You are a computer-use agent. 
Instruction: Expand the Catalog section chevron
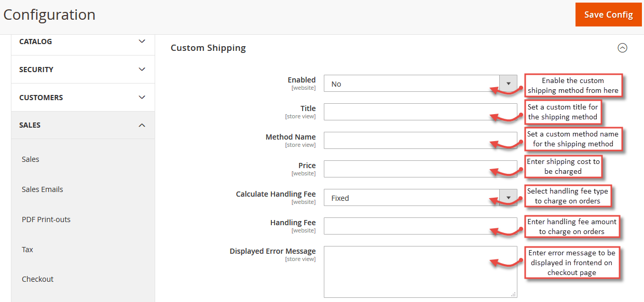coord(142,42)
